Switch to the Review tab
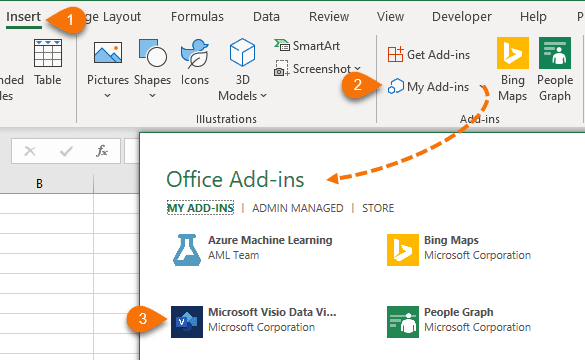The image size is (585, 360). (x=329, y=17)
